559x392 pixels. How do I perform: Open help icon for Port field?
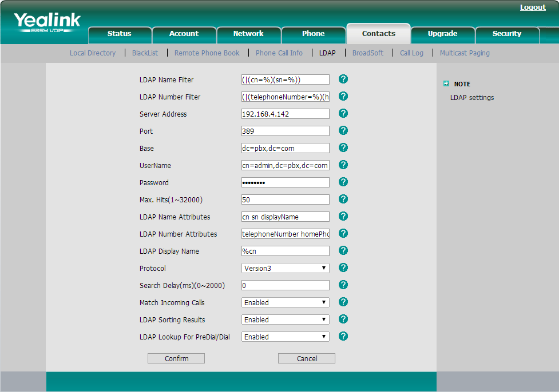click(x=343, y=130)
